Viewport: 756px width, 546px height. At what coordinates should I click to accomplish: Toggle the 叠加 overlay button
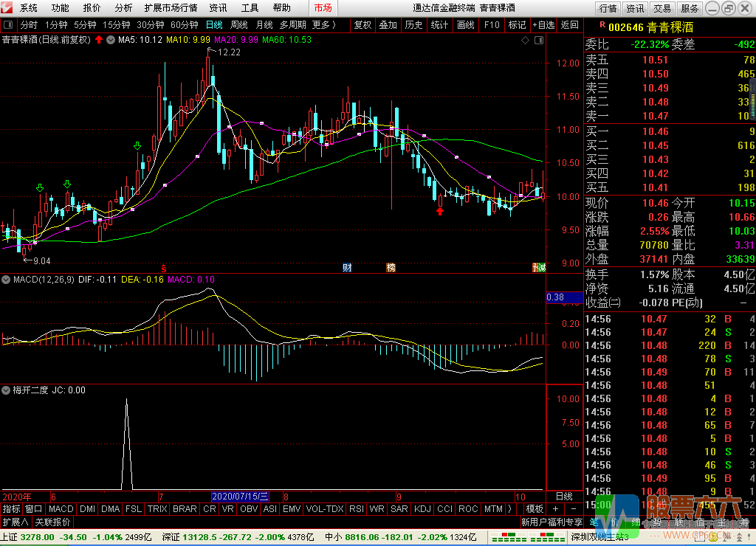(388, 24)
